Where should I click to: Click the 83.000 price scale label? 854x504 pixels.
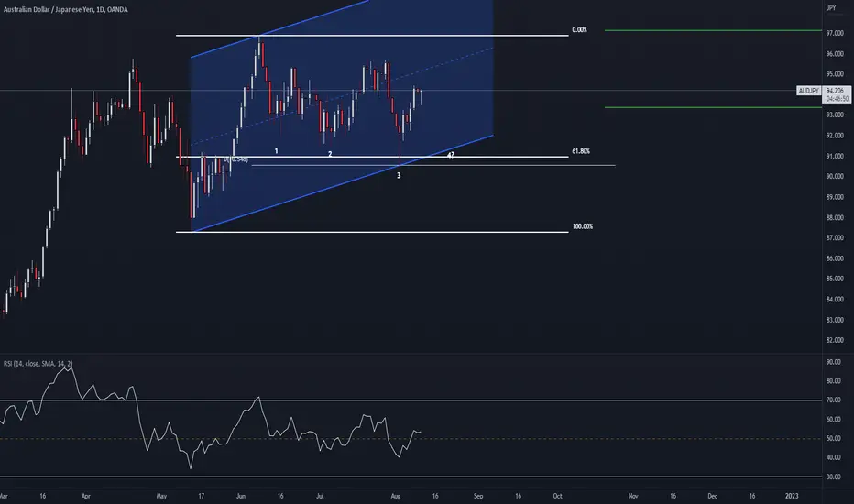click(835, 321)
